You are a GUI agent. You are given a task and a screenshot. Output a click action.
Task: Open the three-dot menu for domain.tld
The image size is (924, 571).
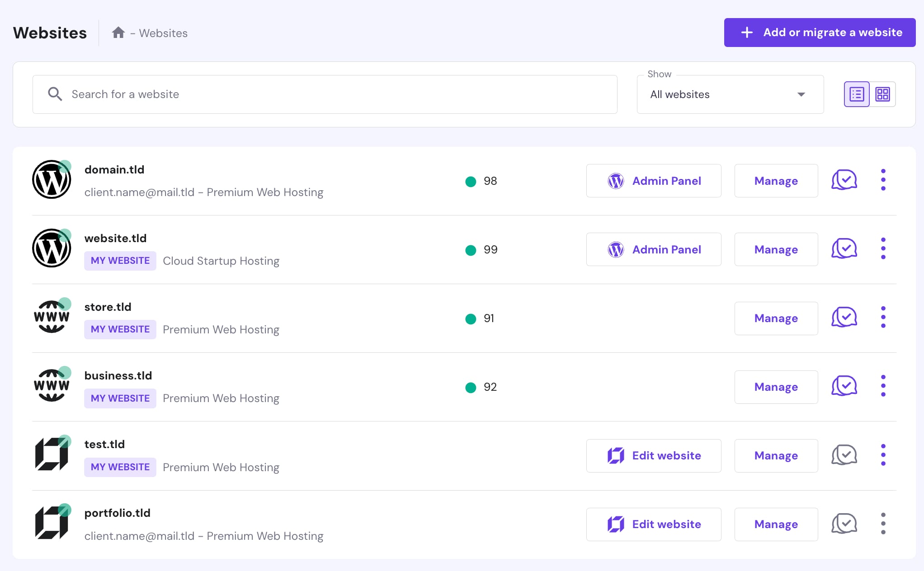[883, 179]
